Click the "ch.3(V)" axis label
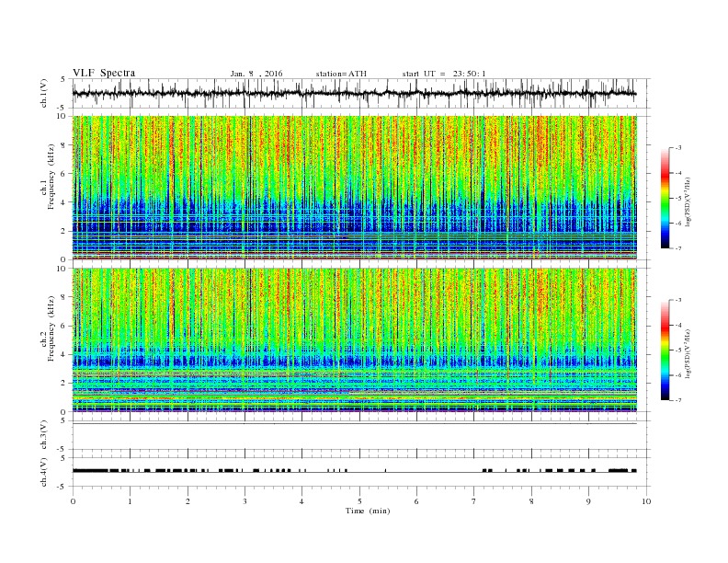The width and height of the screenshot is (728, 563). click(44, 435)
